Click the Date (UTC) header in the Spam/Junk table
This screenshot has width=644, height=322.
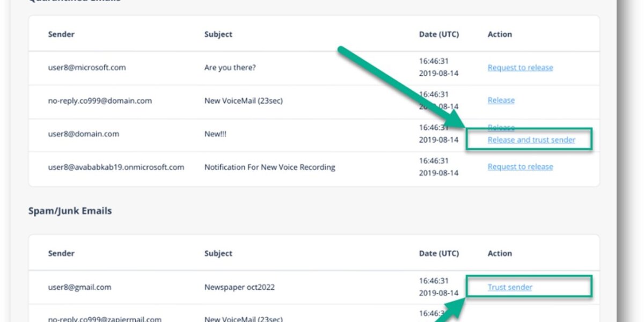(x=439, y=253)
